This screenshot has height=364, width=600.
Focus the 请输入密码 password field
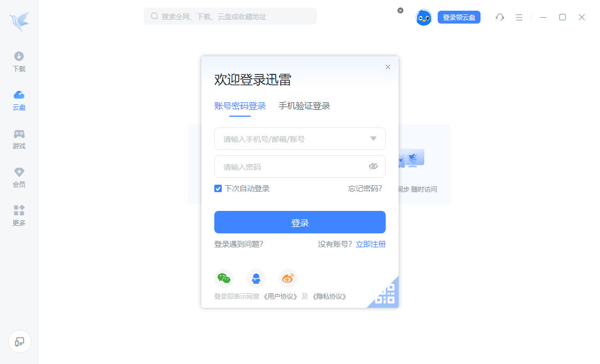pos(299,166)
